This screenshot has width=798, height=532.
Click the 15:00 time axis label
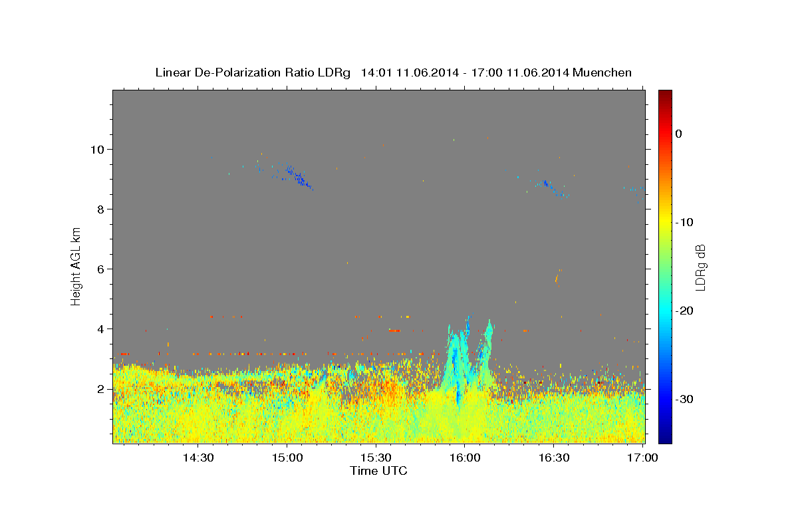(x=287, y=458)
